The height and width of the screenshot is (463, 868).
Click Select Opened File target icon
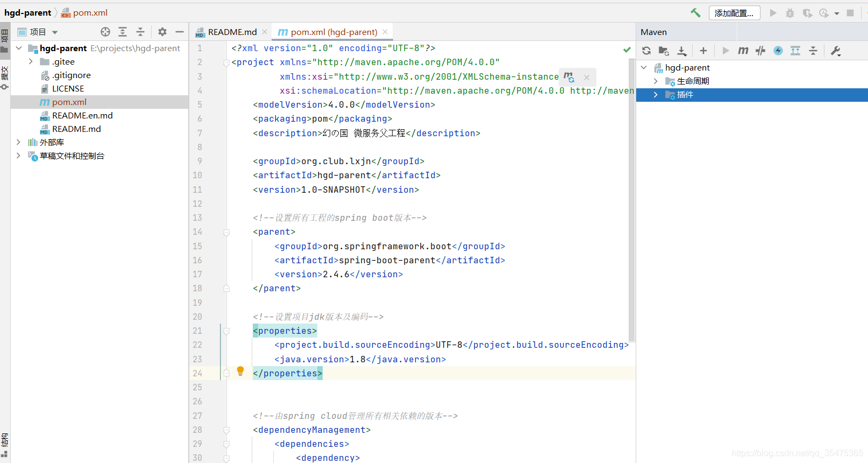(105, 32)
